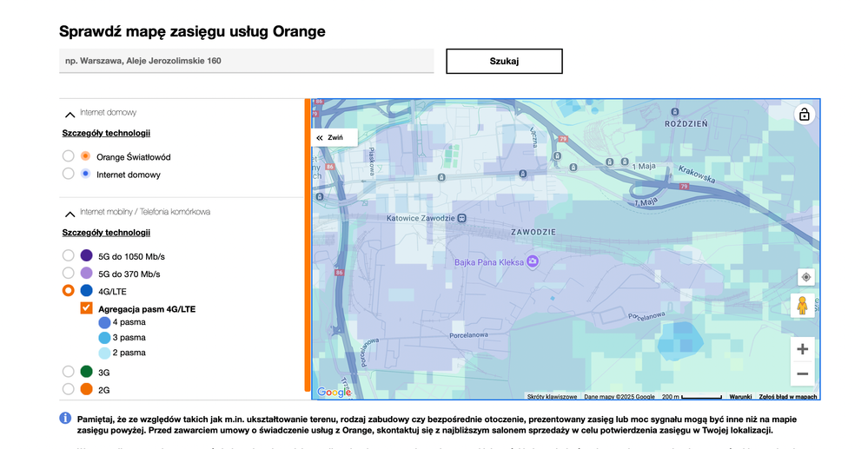Click the map lock icon
The width and height of the screenshot is (868, 449).
pyautogui.click(x=804, y=115)
